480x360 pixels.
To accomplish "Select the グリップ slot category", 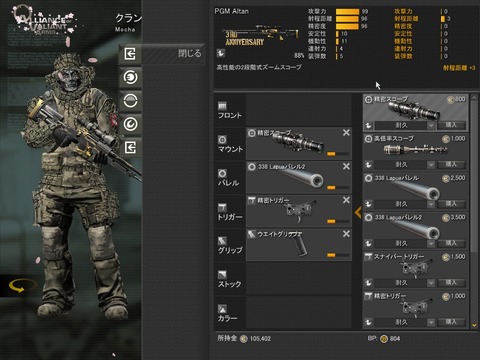I will [x=230, y=245].
